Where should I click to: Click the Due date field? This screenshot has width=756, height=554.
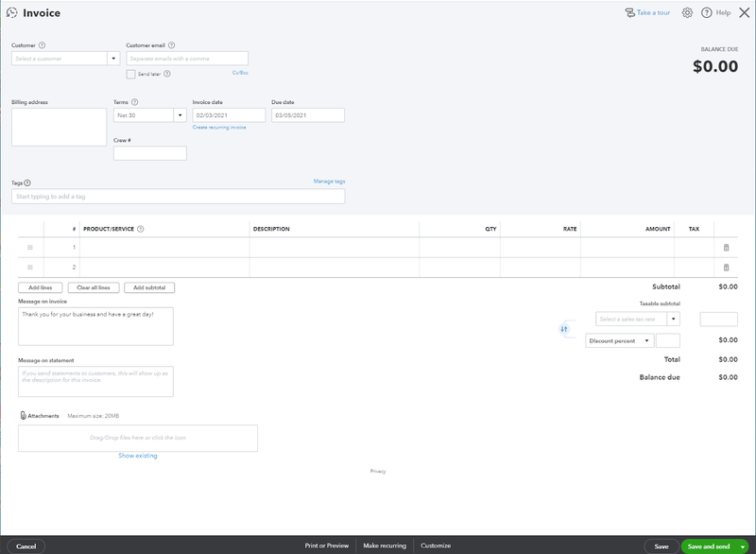tap(308, 115)
